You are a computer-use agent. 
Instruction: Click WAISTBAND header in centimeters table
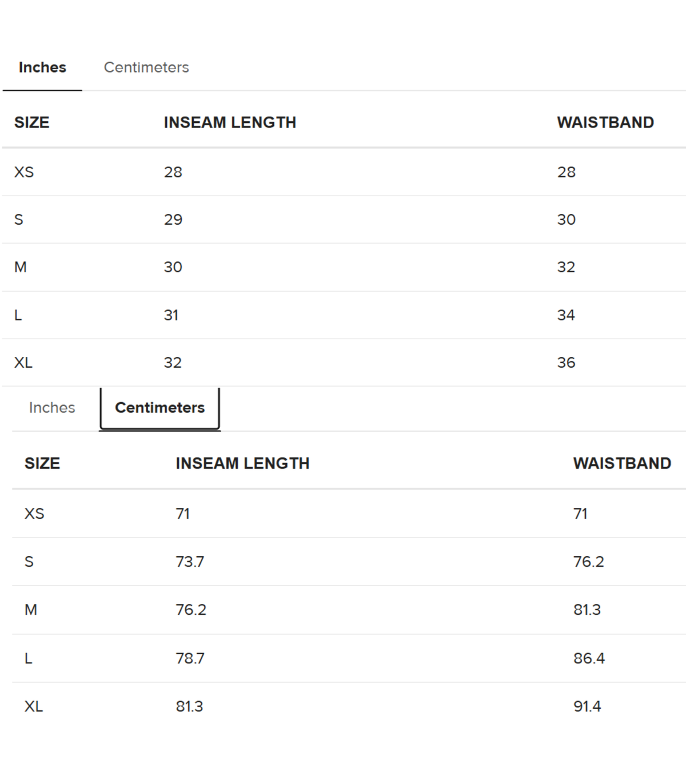click(622, 463)
